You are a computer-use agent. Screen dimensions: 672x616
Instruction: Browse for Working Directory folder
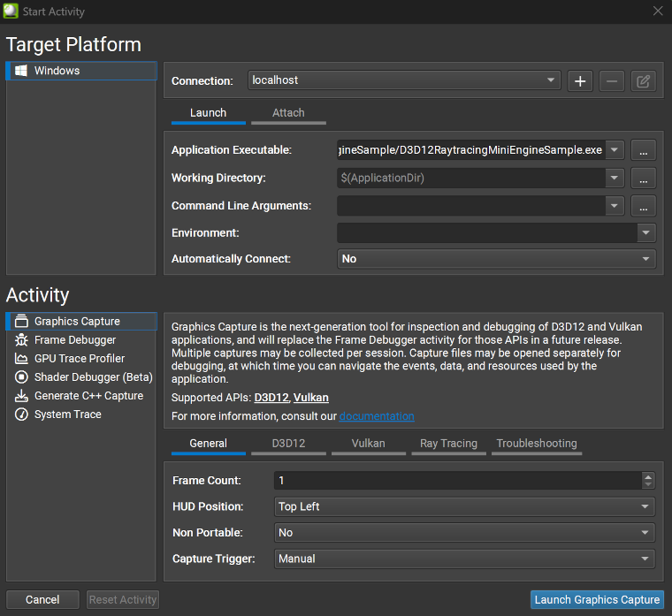tap(643, 178)
